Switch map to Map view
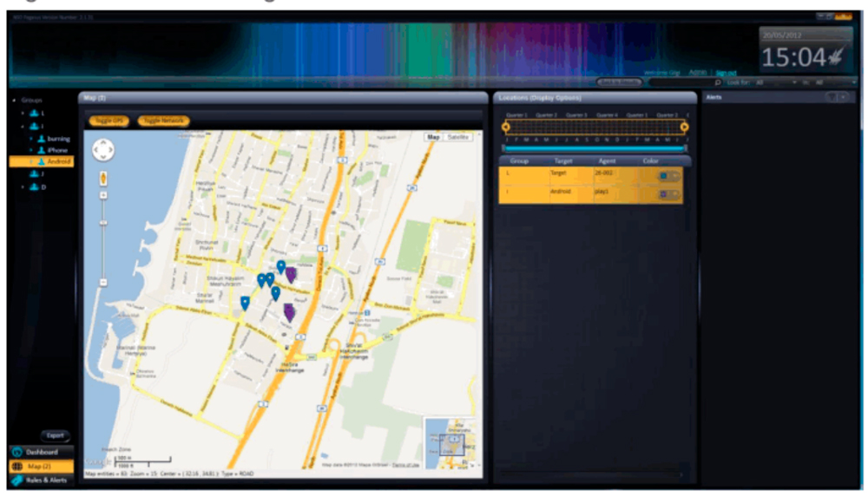The height and width of the screenshot is (496, 868). pyautogui.click(x=433, y=137)
